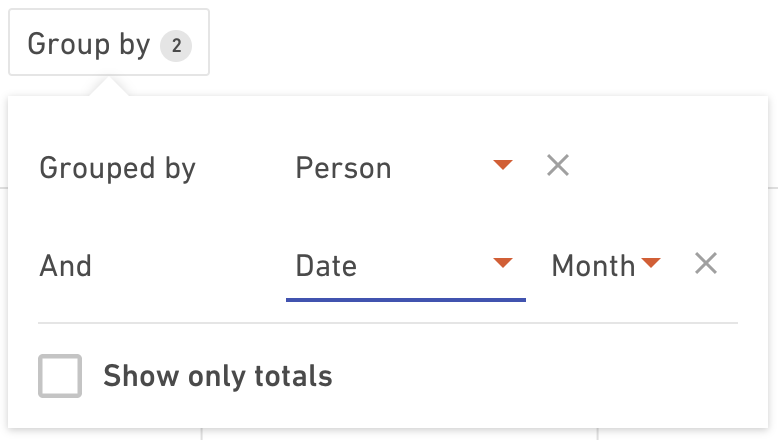Focus the Date field's blue underline
Viewport: 778px width, 440px height.
pyautogui.click(x=405, y=300)
